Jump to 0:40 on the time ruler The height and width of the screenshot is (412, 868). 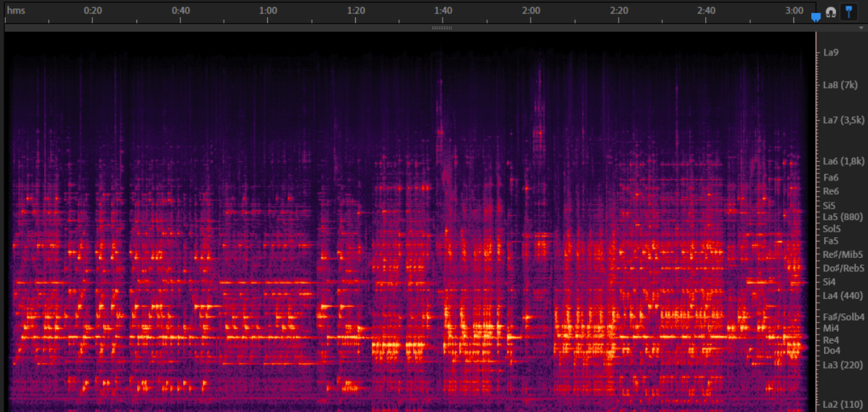click(x=180, y=11)
